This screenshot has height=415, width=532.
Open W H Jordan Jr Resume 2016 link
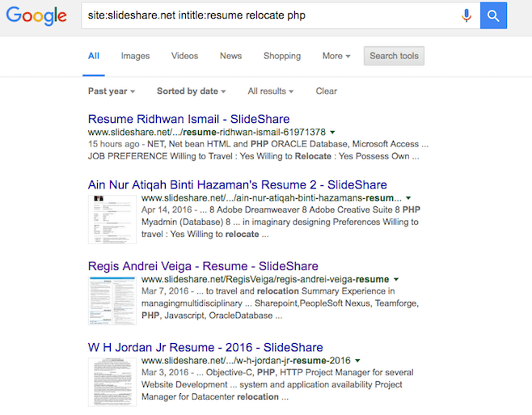[x=205, y=347]
